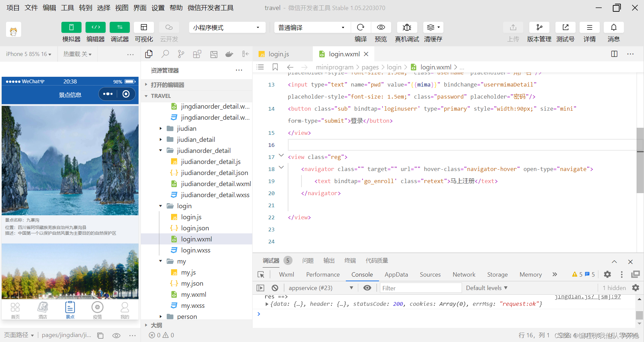Toggle console sidebar panel icon
The height and width of the screenshot is (342, 644).
click(260, 288)
